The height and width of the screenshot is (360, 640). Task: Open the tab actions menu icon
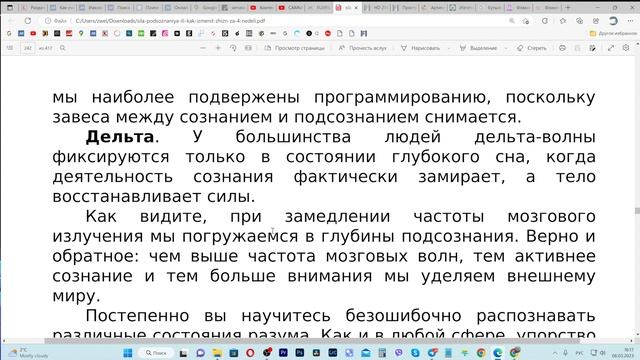[10, 8]
